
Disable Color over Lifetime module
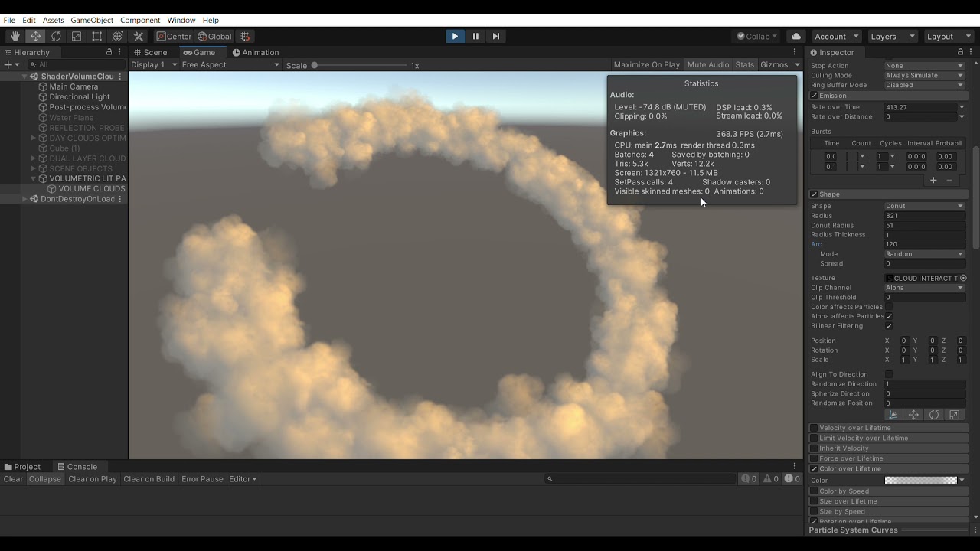coord(814,468)
